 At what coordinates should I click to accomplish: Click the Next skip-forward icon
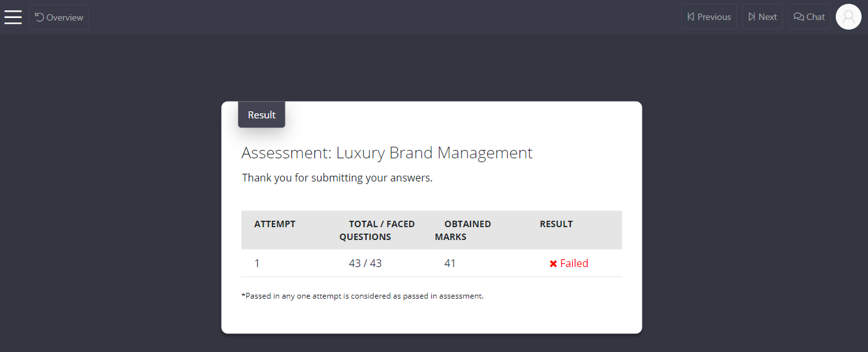751,17
